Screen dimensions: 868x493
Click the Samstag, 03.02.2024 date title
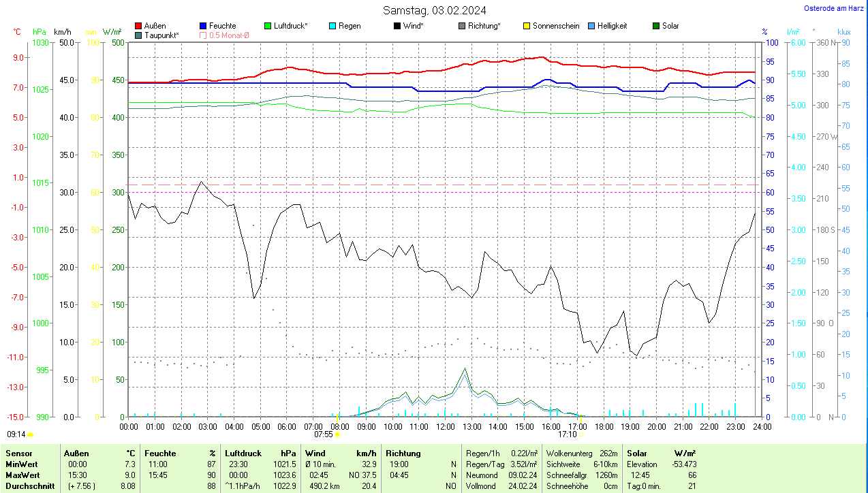434,10
